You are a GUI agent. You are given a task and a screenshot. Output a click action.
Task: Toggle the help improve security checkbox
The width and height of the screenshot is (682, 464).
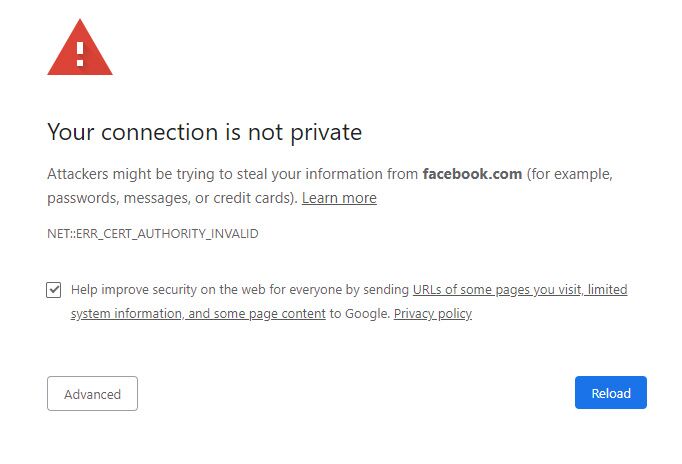(x=54, y=290)
